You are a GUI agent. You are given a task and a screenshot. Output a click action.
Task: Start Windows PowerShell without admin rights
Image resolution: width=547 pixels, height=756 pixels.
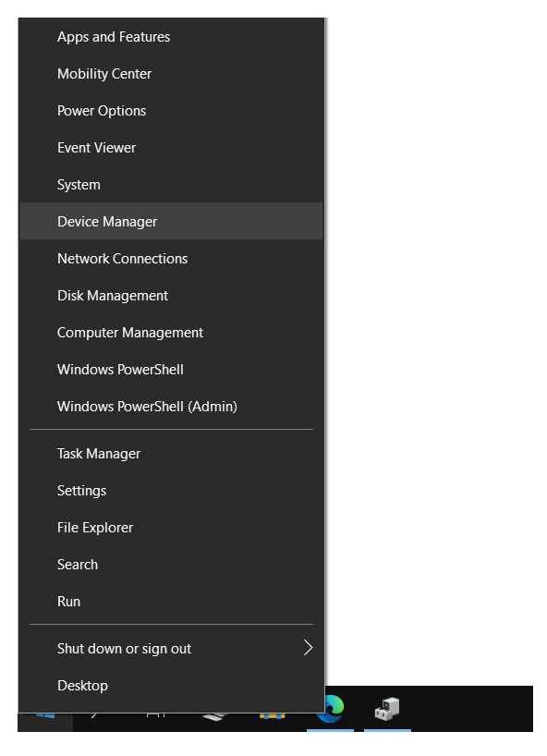coord(171,370)
